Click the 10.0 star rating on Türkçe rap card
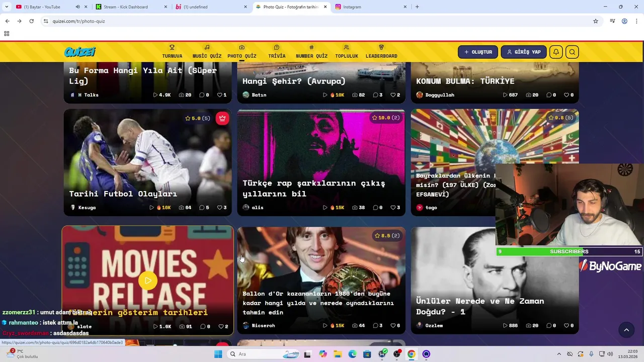The height and width of the screenshot is (362, 644). [386, 118]
